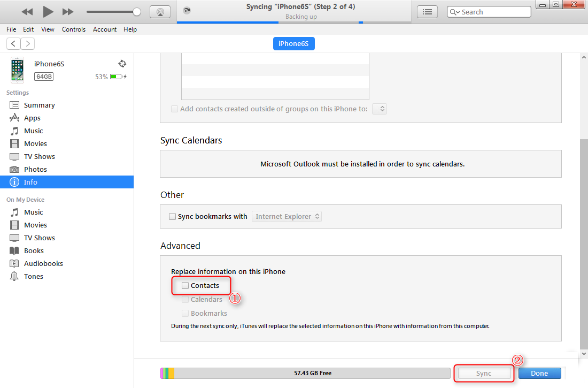Image resolution: width=588 pixels, height=388 pixels.
Task: Select Apps in the sidebar
Action: pyautogui.click(x=32, y=117)
